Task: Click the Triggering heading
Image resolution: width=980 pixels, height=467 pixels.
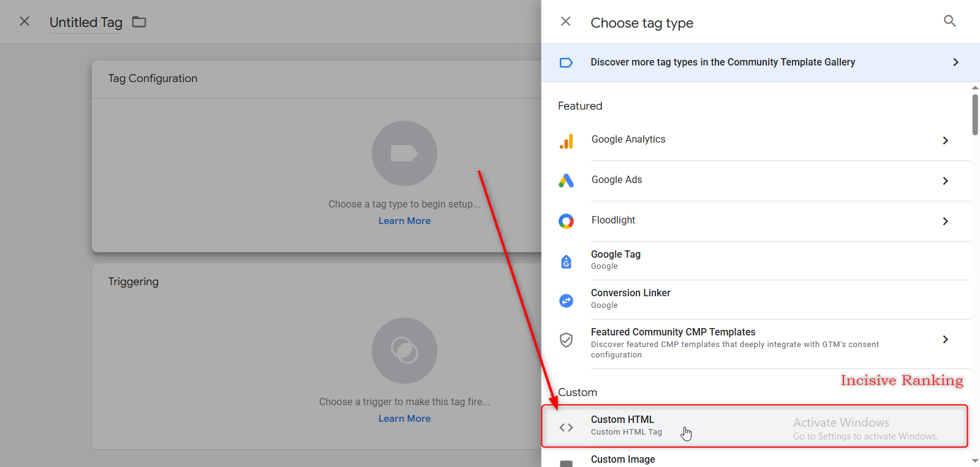Action: pyautogui.click(x=134, y=282)
